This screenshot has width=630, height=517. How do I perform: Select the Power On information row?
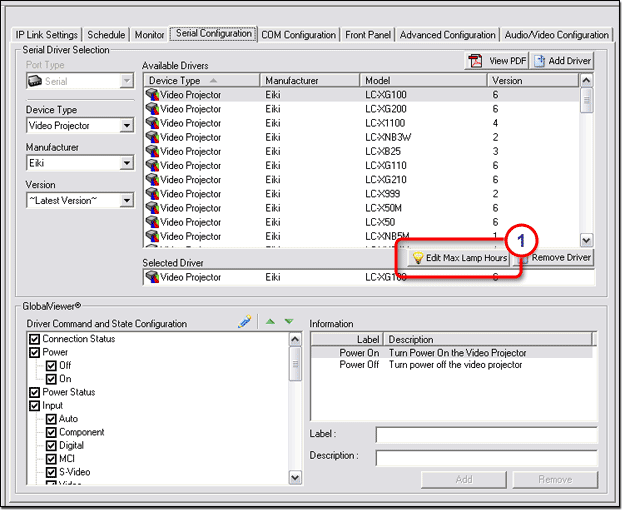[452, 353]
